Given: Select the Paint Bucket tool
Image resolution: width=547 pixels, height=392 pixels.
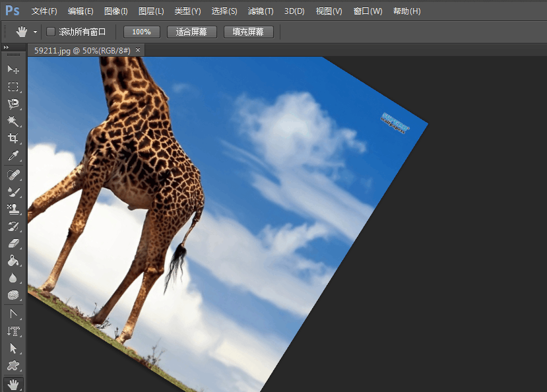Looking at the screenshot, I should click(13, 261).
